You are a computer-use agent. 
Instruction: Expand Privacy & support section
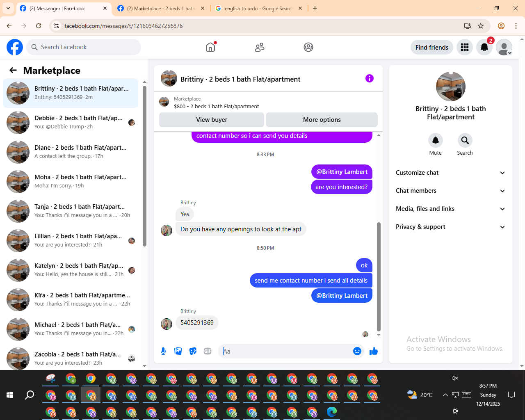click(x=450, y=227)
